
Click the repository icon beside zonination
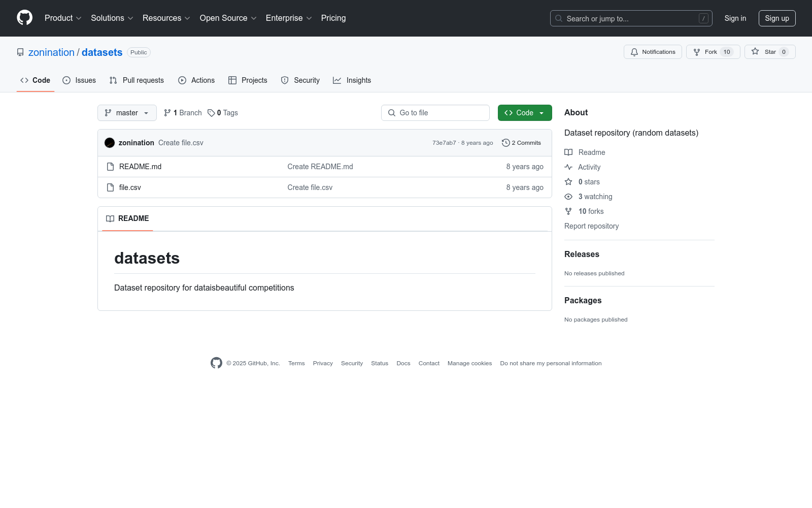click(20, 52)
